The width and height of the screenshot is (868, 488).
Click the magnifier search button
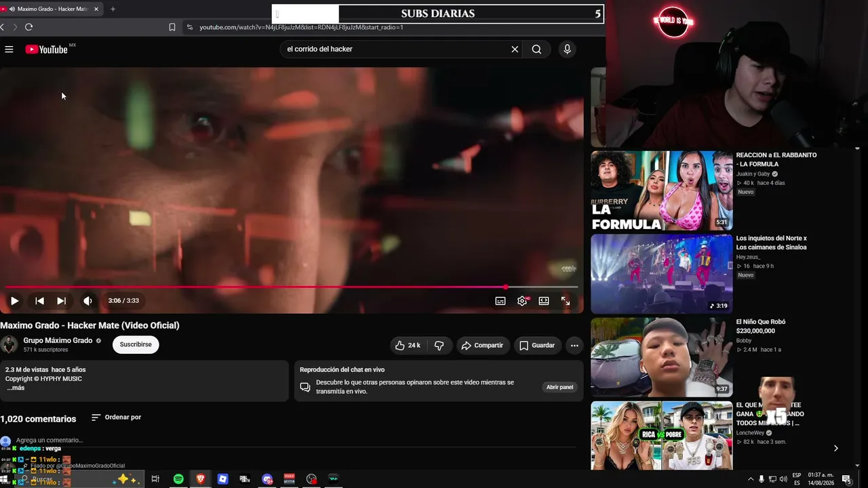pyautogui.click(x=536, y=49)
